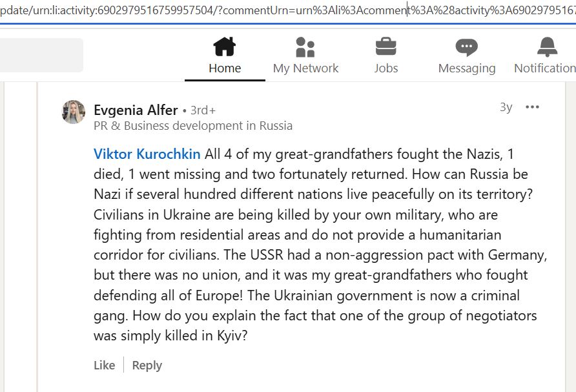
Task: Reply to Evgenia Alfer's comment
Action: [x=147, y=366]
